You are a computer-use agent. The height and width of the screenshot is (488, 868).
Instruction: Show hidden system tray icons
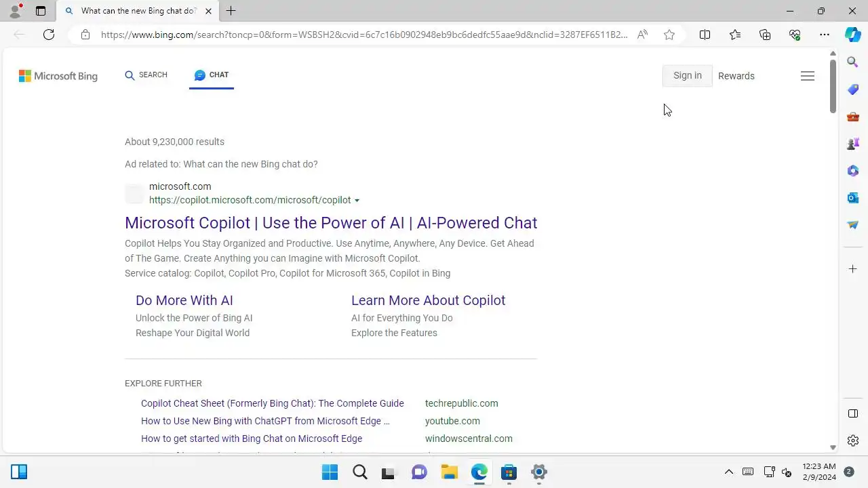[729, 472]
